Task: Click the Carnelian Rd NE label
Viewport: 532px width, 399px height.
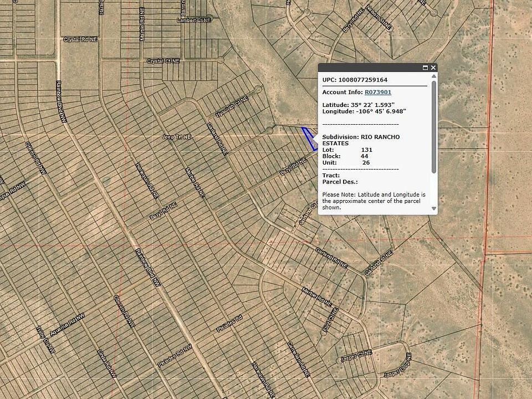Action: (299, 360)
